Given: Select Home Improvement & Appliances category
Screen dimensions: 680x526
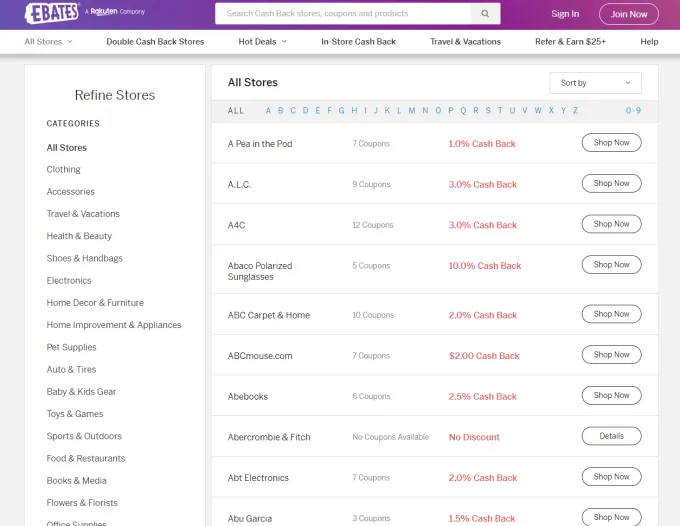Looking at the screenshot, I should tap(114, 325).
